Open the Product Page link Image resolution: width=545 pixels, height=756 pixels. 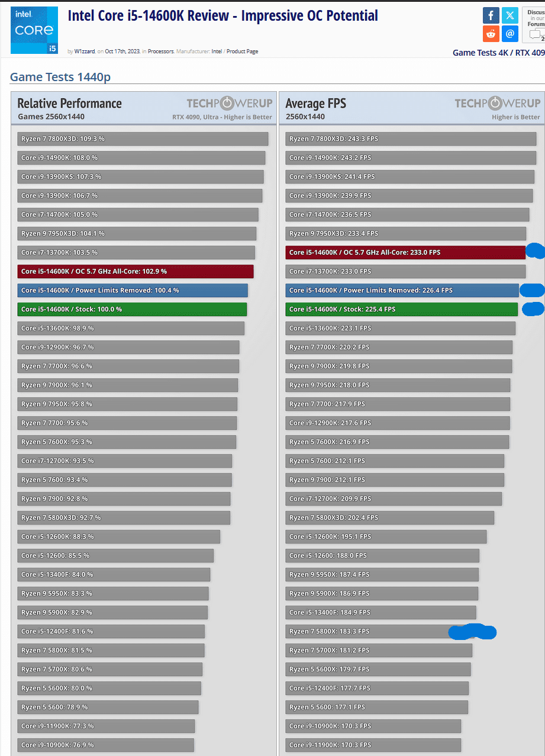point(242,52)
